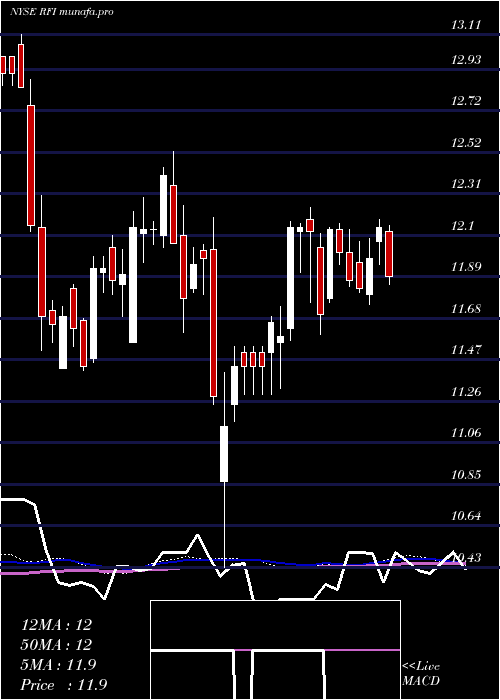Click the 12.72 price axis label
The image size is (500, 700).
coord(466,101)
